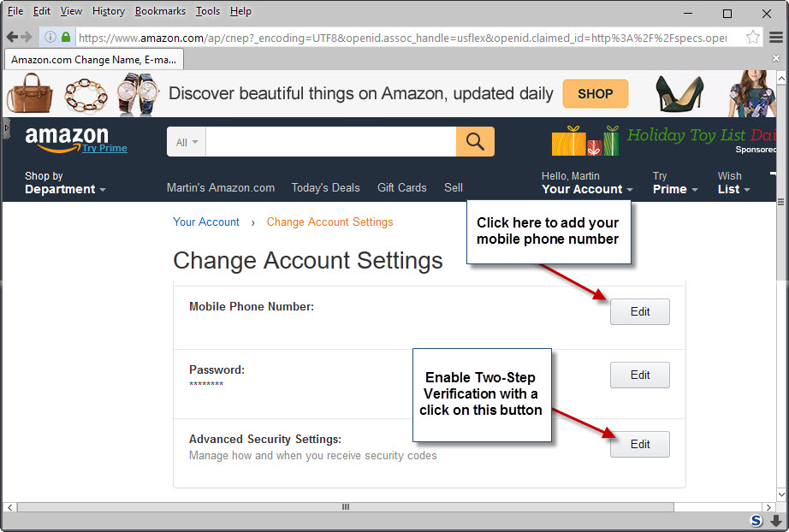Viewport: 789px width, 532px height.
Task: Click the holiday gift boxes image
Action: 585,141
